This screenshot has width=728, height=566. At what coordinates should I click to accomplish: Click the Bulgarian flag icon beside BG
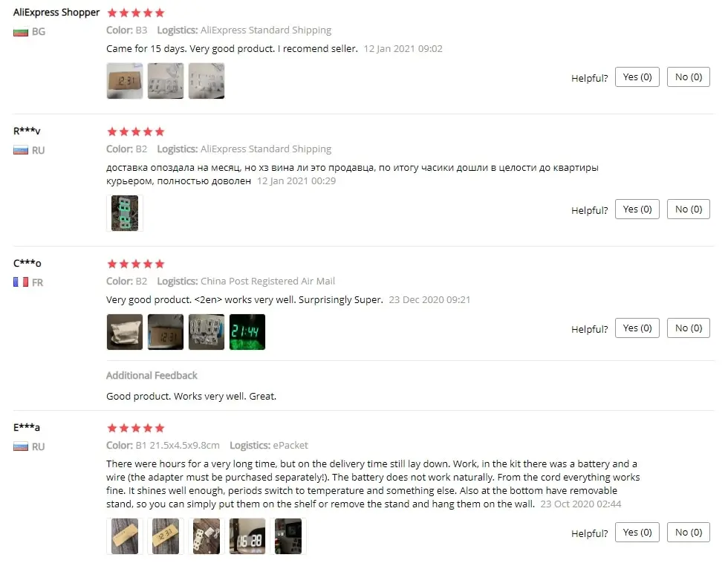coord(21,32)
